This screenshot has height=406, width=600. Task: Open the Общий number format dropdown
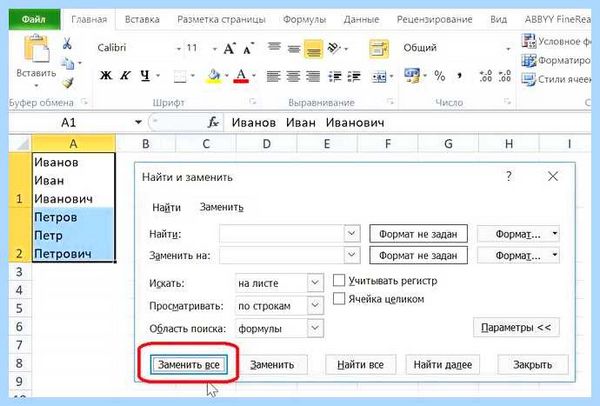pyautogui.click(x=508, y=49)
